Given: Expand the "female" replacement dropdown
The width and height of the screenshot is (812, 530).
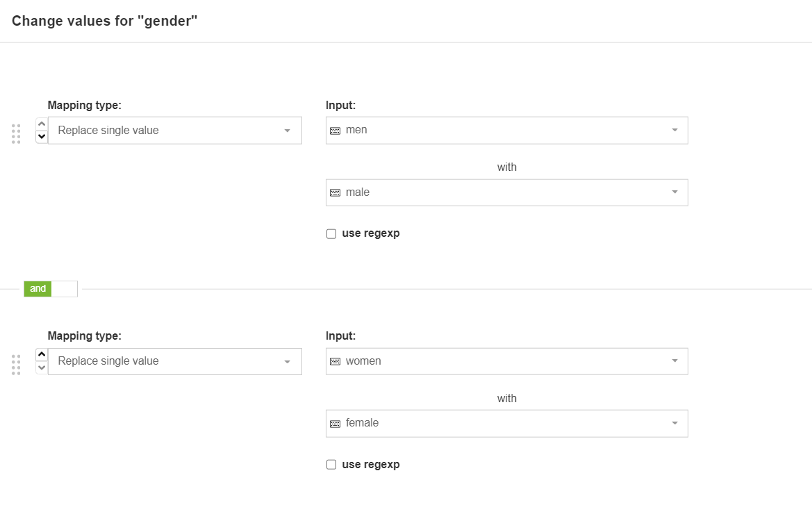Looking at the screenshot, I should click(x=673, y=423).
